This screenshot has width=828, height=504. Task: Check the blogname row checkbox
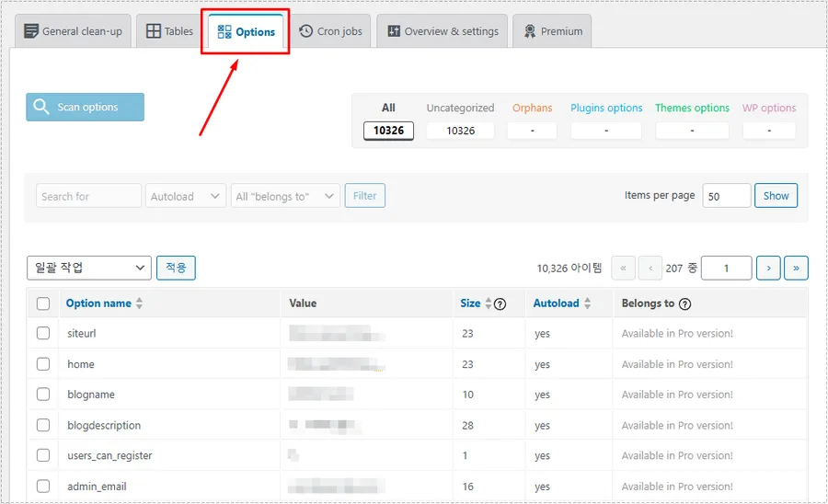tap(43, 395)
